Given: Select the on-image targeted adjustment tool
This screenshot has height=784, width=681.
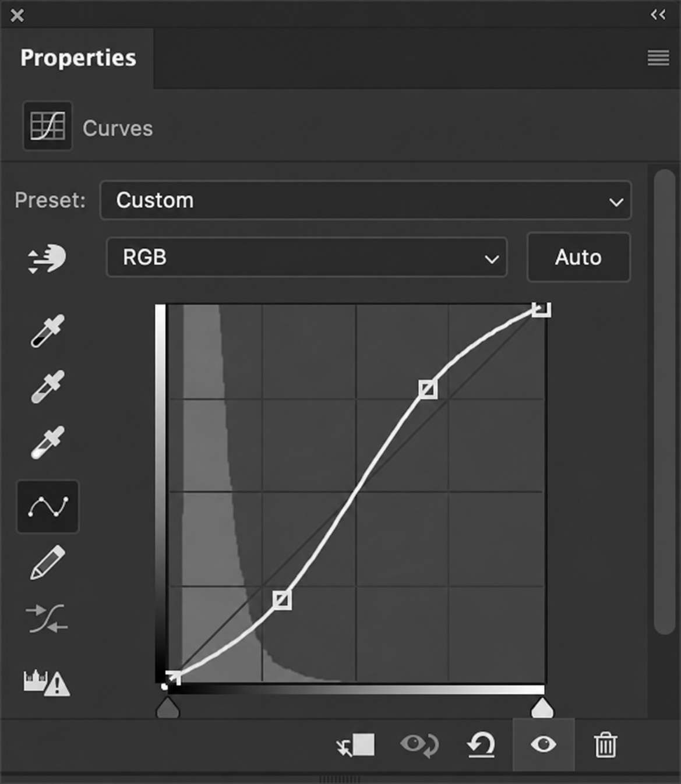Looking at the screenshot, I should click(47, 259).
